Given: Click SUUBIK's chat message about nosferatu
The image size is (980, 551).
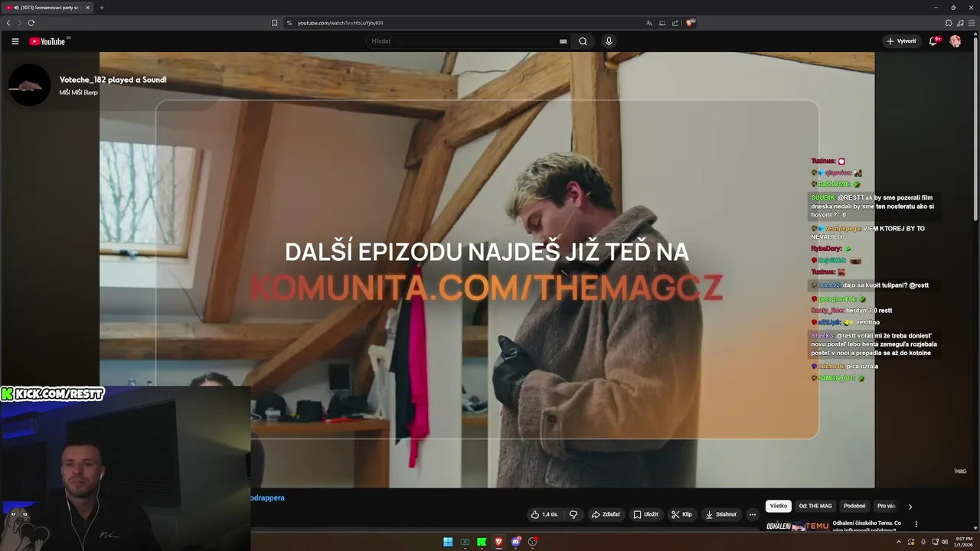Looking at the screenshot, I should click(873, 206).
